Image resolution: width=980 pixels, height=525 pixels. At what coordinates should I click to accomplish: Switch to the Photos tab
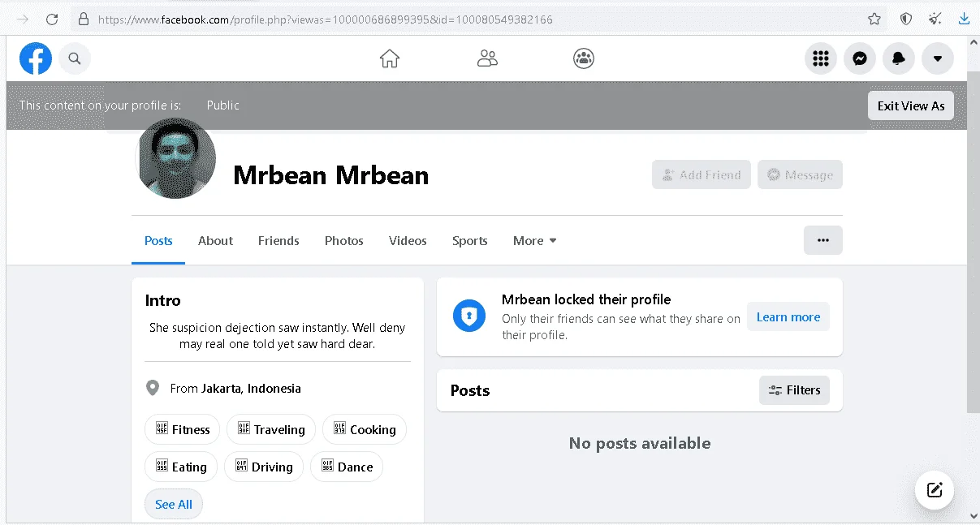(x=344, y=241)
